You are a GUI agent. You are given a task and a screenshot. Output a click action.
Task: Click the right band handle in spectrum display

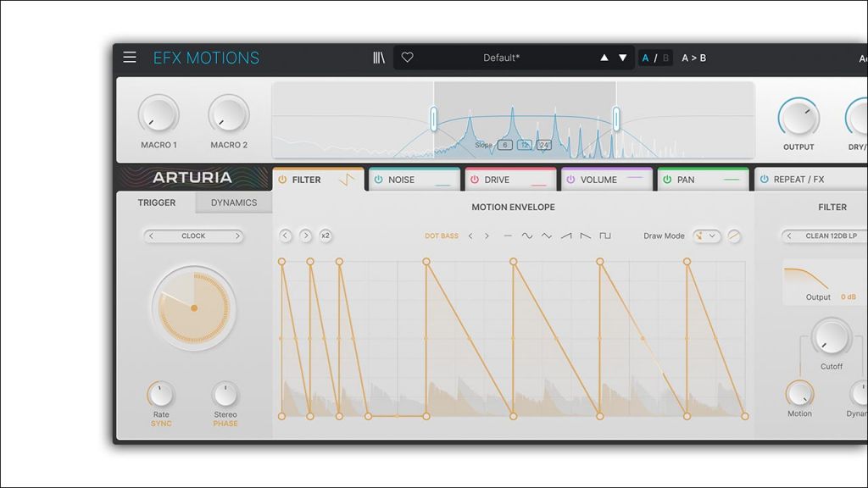coord(616,119)
